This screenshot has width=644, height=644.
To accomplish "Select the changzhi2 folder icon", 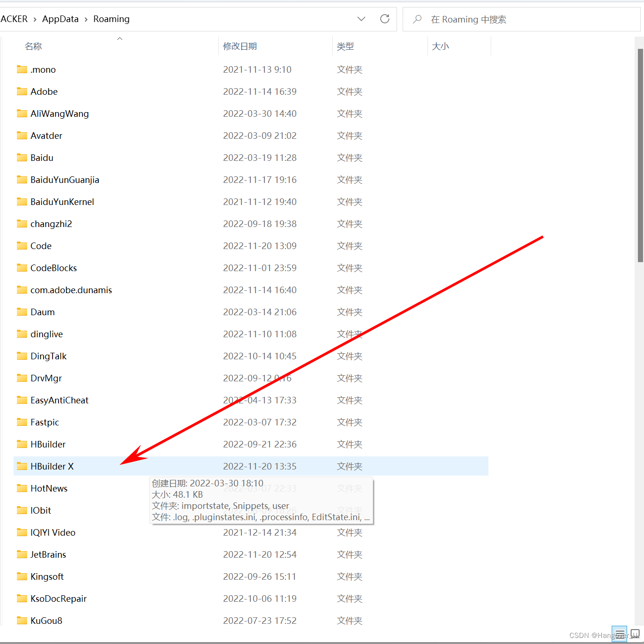I will 22,224.
